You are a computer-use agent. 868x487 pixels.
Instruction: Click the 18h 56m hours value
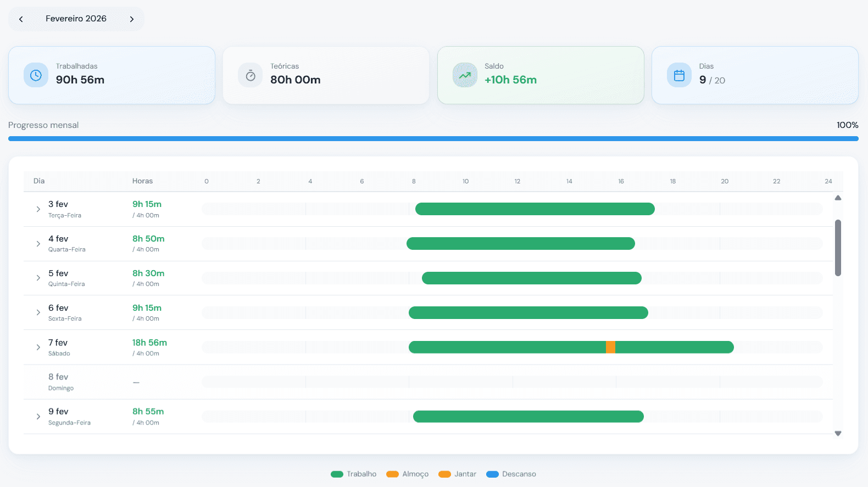[149, 343]
